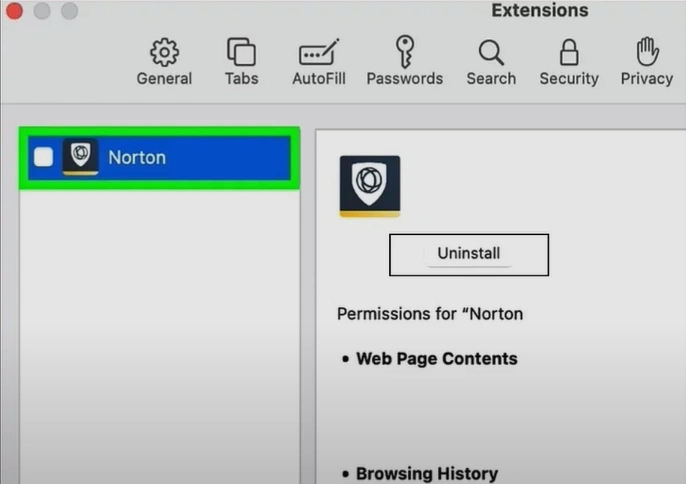Open the Passwords key icon
686x484 pixels.
point(405,52)
